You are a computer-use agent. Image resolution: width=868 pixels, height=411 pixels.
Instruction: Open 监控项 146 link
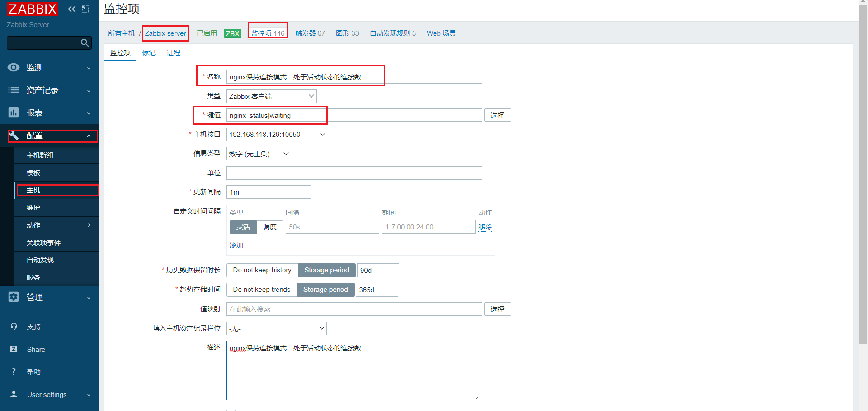(268, 33)
